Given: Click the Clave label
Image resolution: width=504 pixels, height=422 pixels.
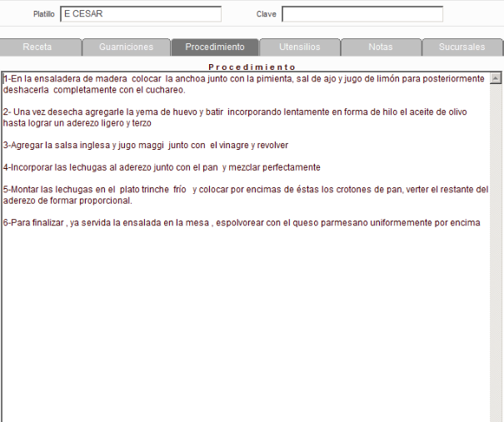Looking at the screenshot, I should 266,15.
